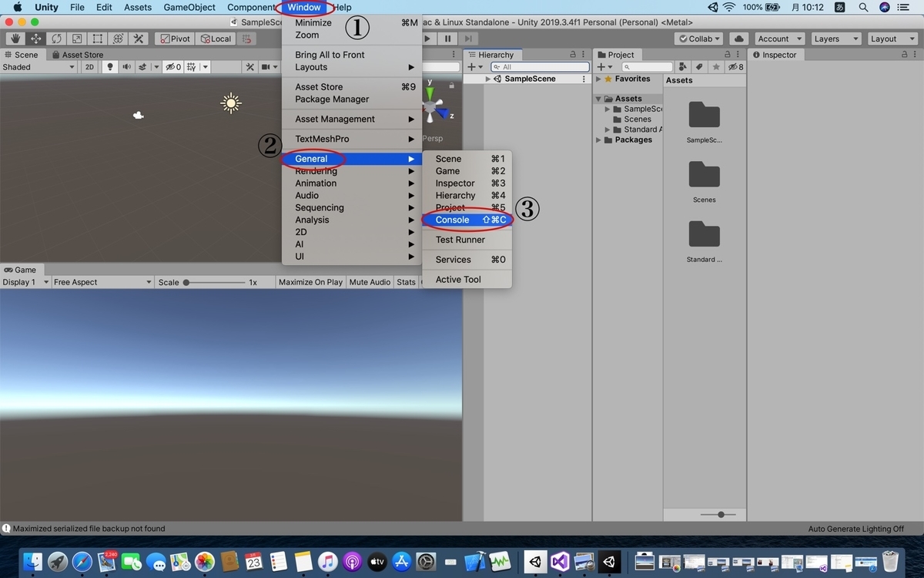Select the Hand tool in toolbar
The image size is (924, 578).
[x=15, y=39]
